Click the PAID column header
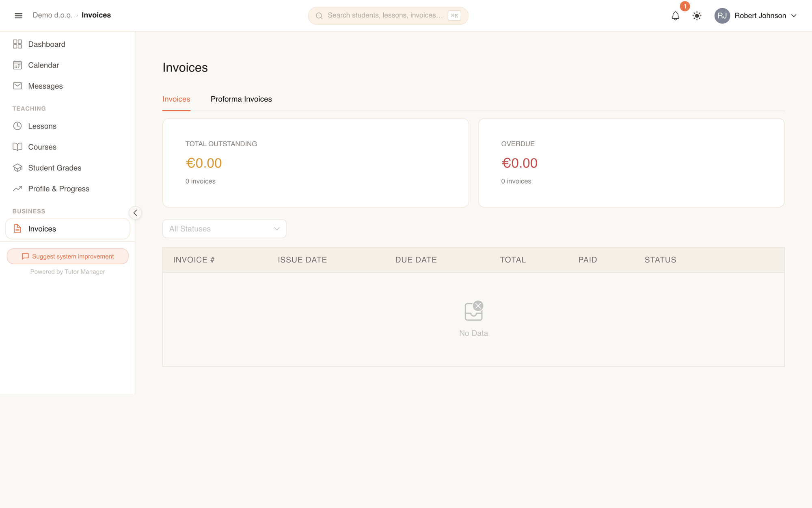The image size is (812, 508). [x=587, y=260]
